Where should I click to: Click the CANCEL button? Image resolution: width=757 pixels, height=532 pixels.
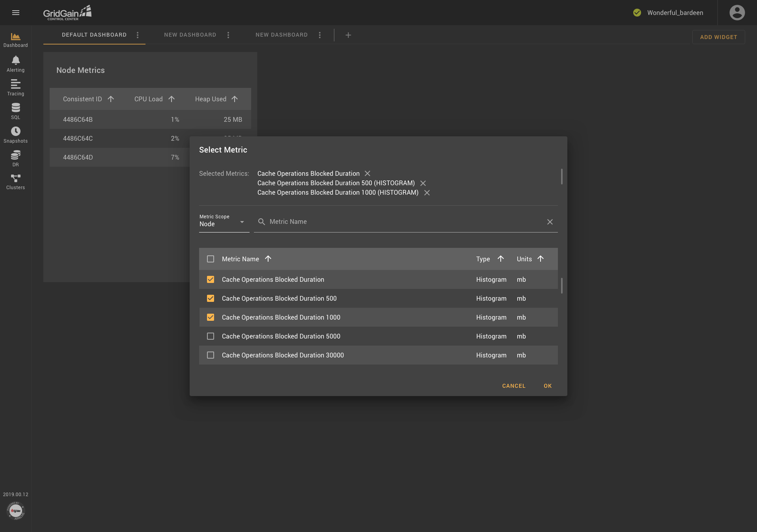(514, 386)
